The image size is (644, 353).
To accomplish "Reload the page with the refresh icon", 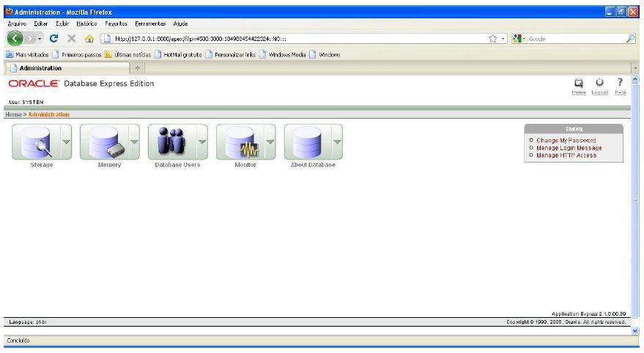I will [x=53, y=39].
